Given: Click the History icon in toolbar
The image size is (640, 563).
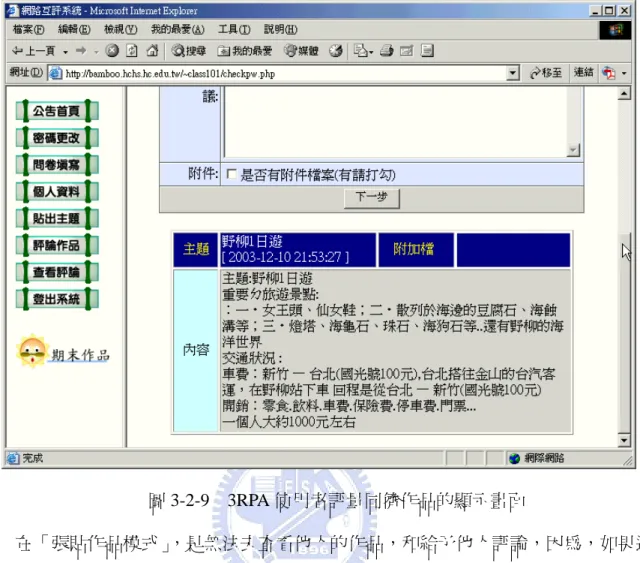Looking at the screenshot, I should 336,51.
